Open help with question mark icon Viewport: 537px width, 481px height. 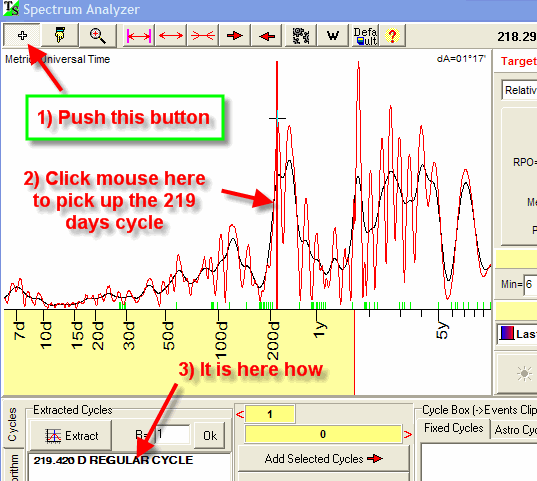[x=392, y=35]
